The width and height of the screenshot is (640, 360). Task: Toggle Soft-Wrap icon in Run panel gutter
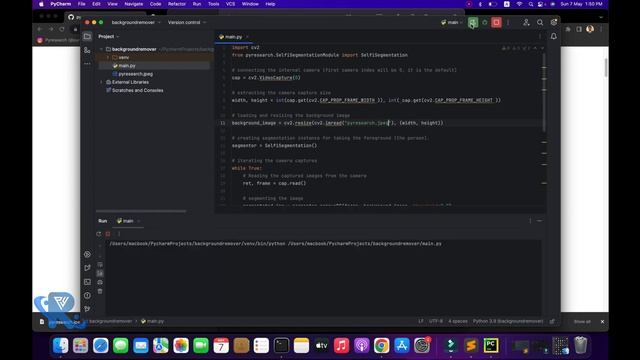click(100, 264)
